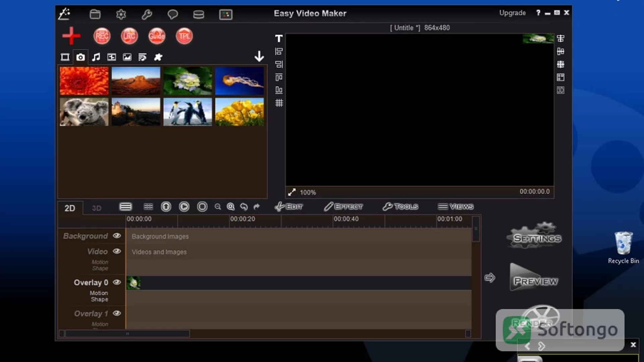Open the Edit menu

(289, 206)
